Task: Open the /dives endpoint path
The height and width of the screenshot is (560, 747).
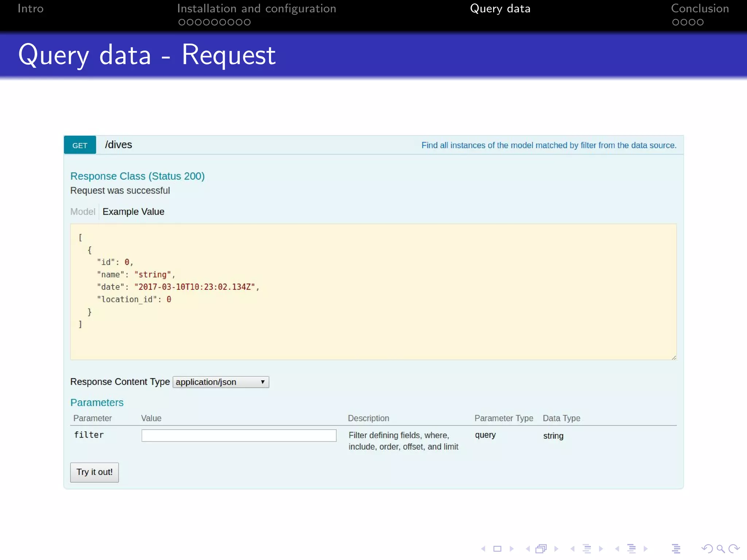Action: pyautogui.click(x=119, y=145)
